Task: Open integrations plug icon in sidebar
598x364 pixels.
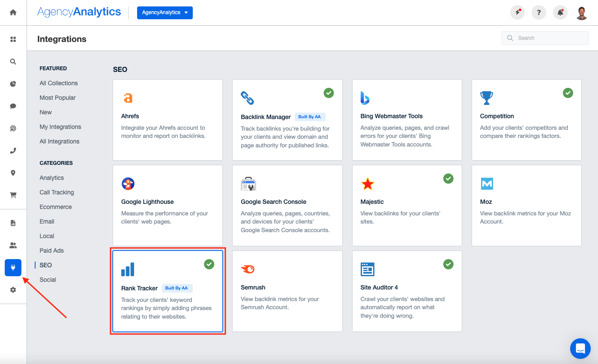Action: tap(13, 268)
